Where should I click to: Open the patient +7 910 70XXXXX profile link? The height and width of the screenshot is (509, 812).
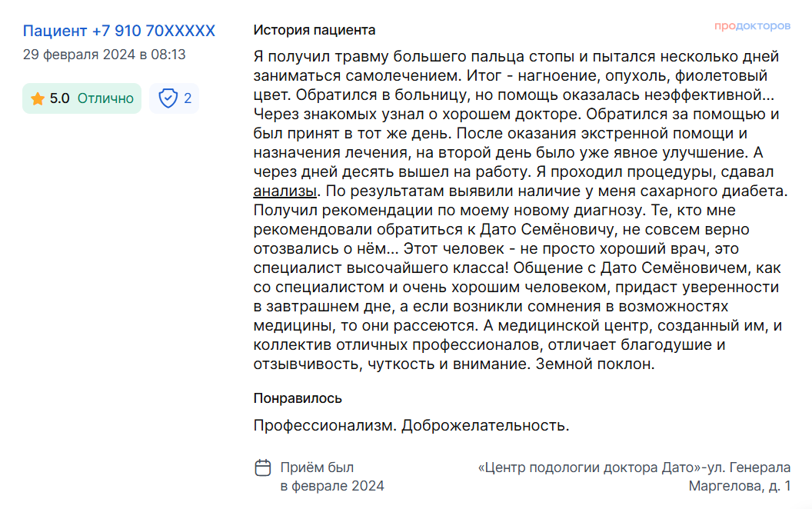click(118, 31)
